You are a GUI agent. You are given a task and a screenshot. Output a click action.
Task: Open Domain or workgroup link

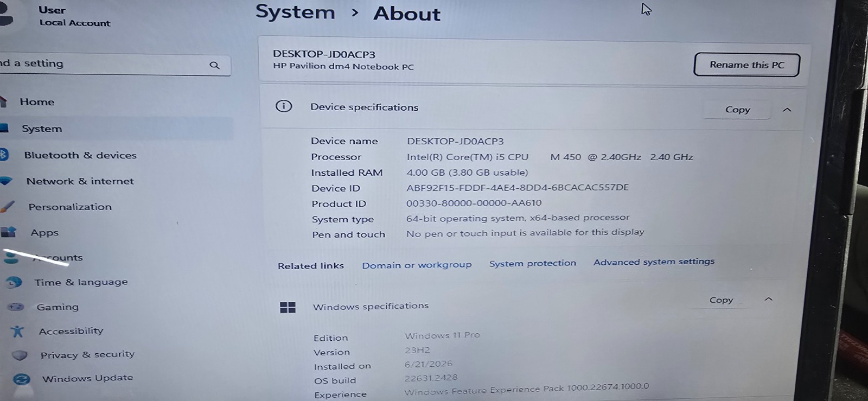point(417,265)
